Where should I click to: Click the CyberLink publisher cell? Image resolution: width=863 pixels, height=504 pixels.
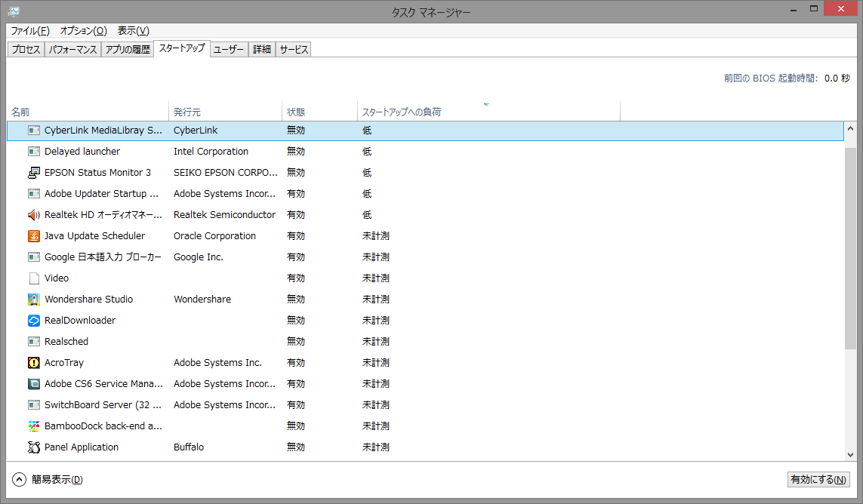coord(196,131)
